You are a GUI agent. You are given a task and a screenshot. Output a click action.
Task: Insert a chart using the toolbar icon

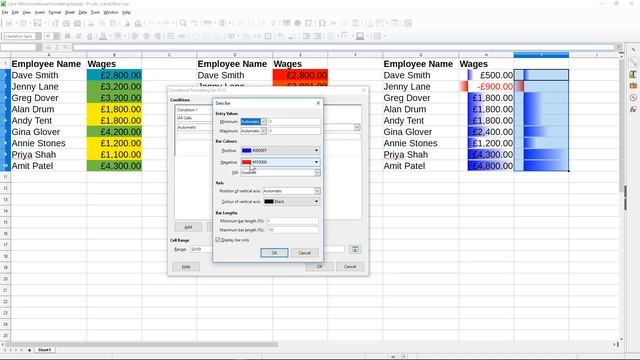click(x=298, y=23)
